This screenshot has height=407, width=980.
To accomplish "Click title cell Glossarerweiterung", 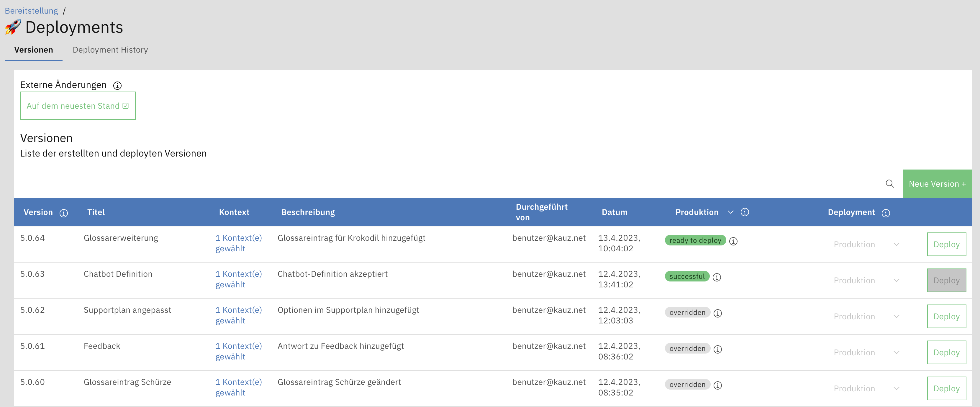I will click(121, 238).
